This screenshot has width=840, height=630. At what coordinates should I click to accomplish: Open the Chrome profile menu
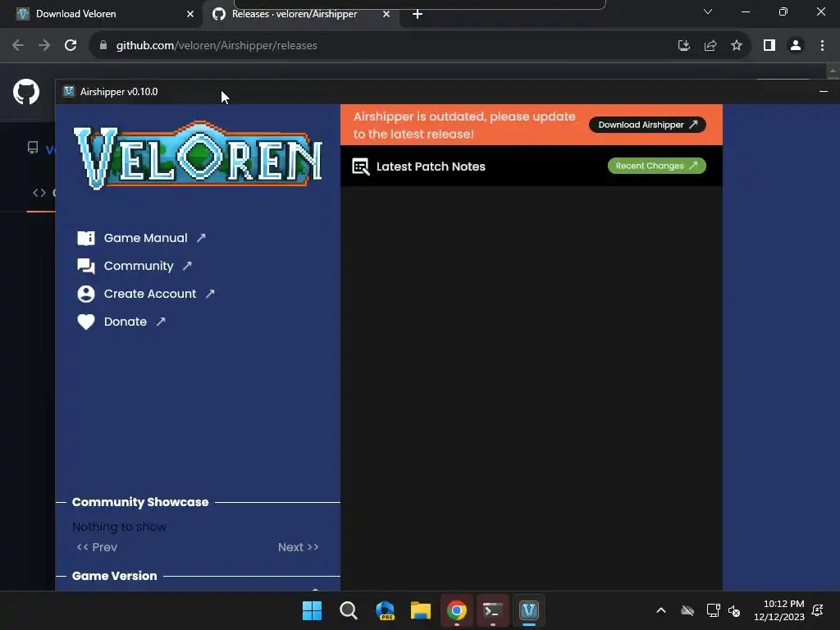click(x=796, y=46)
